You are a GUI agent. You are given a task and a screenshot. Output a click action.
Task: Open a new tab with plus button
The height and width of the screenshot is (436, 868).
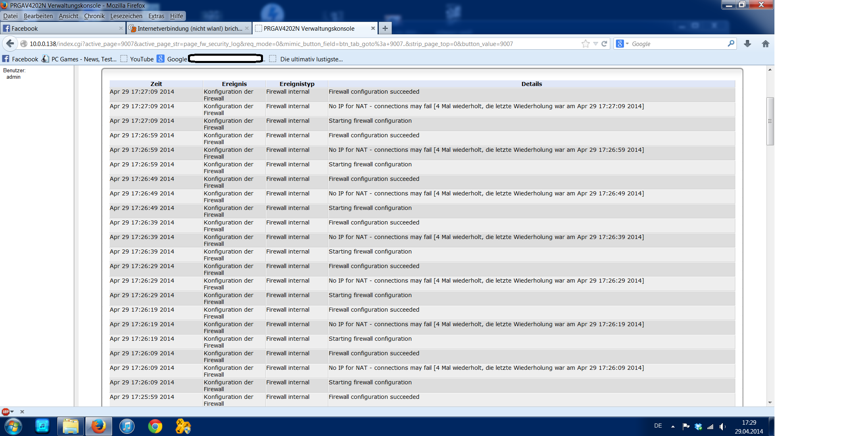tap(385, 28)
